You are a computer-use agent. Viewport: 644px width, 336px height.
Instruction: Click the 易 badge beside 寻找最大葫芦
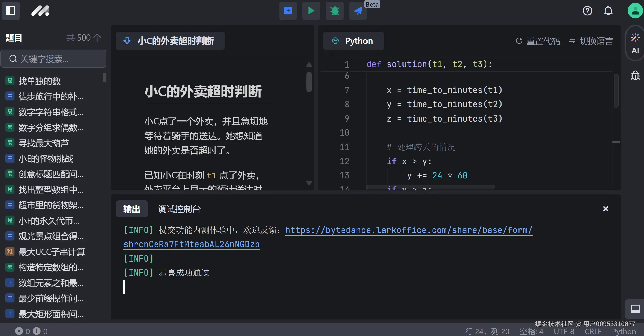click(10, 143)
